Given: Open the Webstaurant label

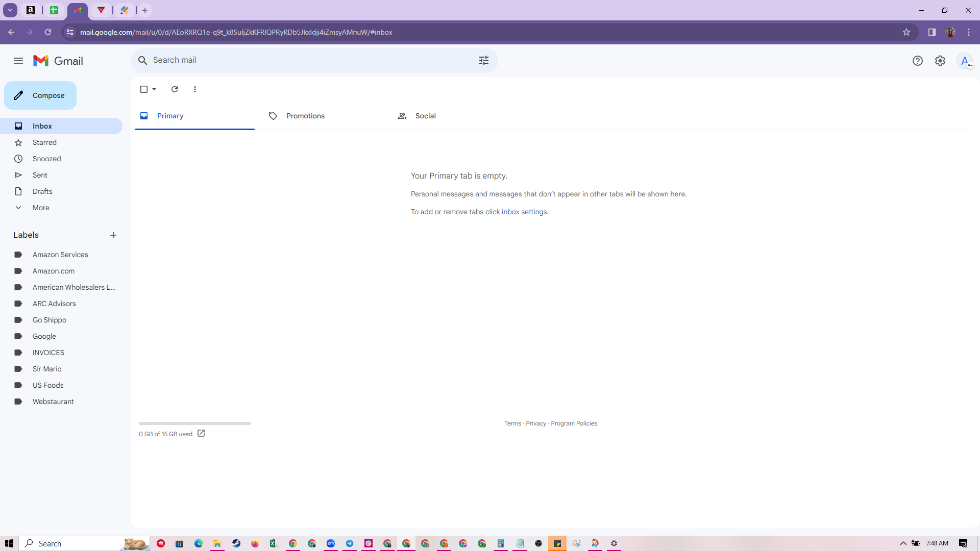Looking at the screenshot, I should [61, 402].
